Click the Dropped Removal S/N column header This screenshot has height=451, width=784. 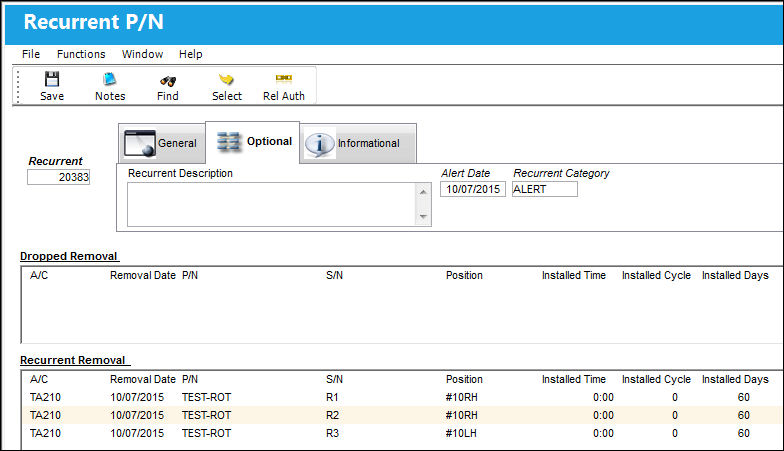(334, 276)
